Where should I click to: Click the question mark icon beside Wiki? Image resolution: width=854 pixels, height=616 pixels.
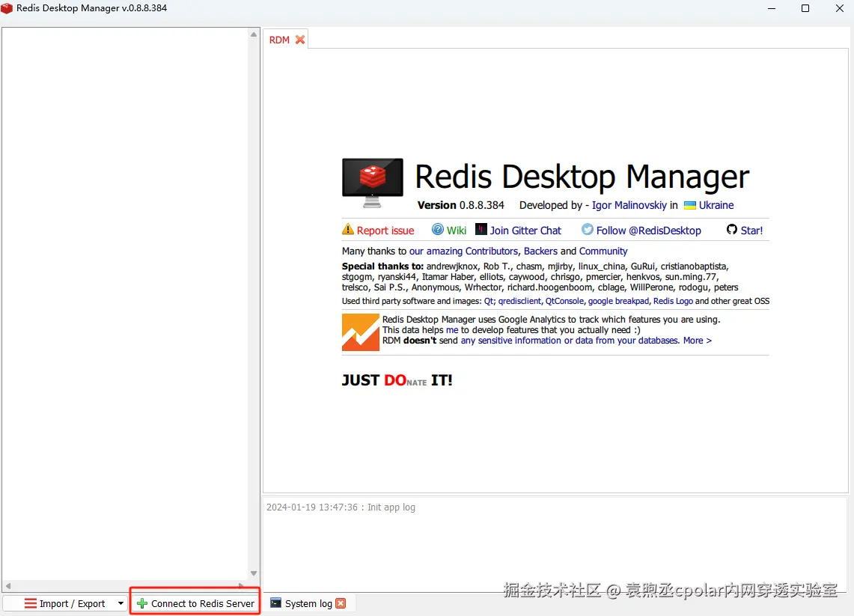point(437,229)
